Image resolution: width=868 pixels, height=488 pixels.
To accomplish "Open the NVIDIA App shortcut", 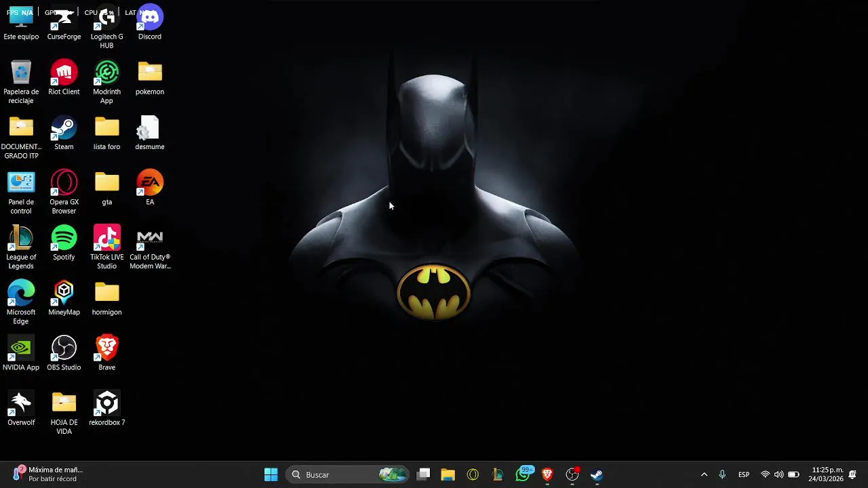I will [x=21, y=354].
